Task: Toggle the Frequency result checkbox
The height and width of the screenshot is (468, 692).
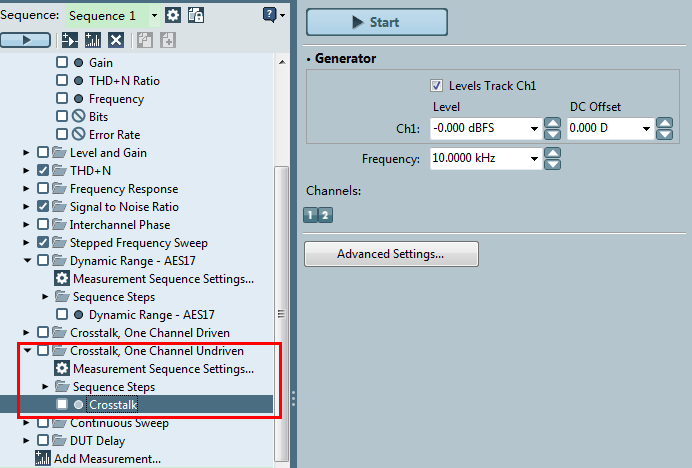Action: [62, 98]
